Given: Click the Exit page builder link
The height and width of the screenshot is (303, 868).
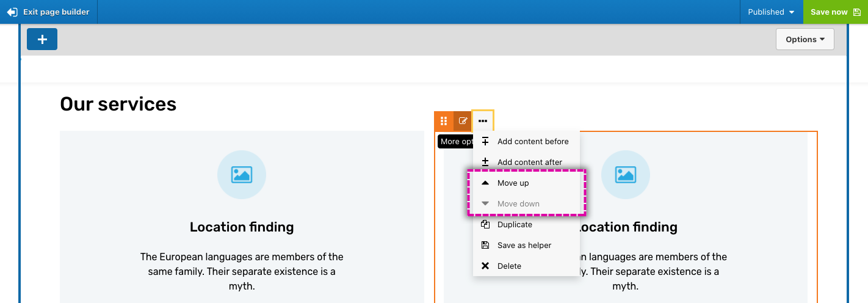Looking at the screenshot, I should coord(56,12).
